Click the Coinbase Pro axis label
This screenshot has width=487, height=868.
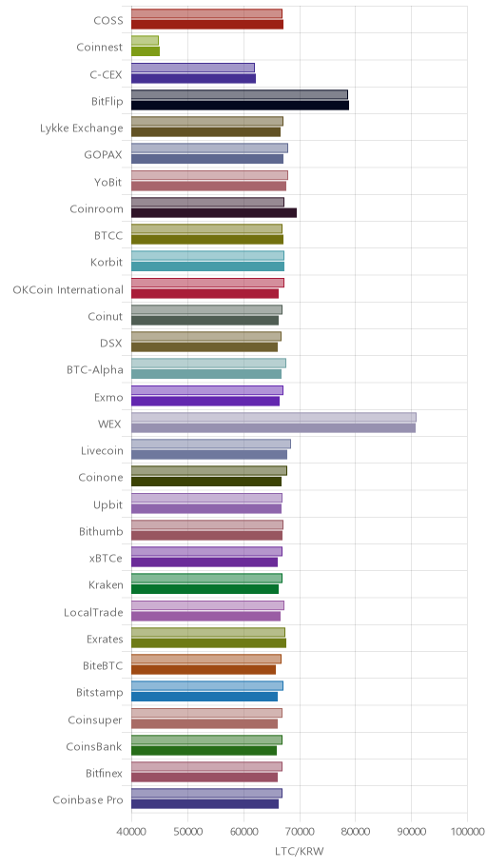(88, 799)
